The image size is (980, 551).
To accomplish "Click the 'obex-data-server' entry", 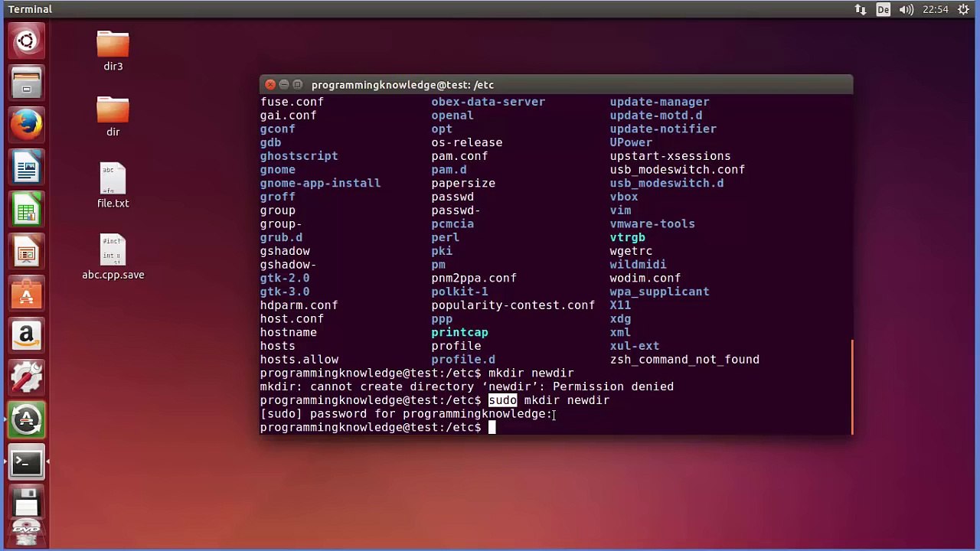I will click(488, 102).
